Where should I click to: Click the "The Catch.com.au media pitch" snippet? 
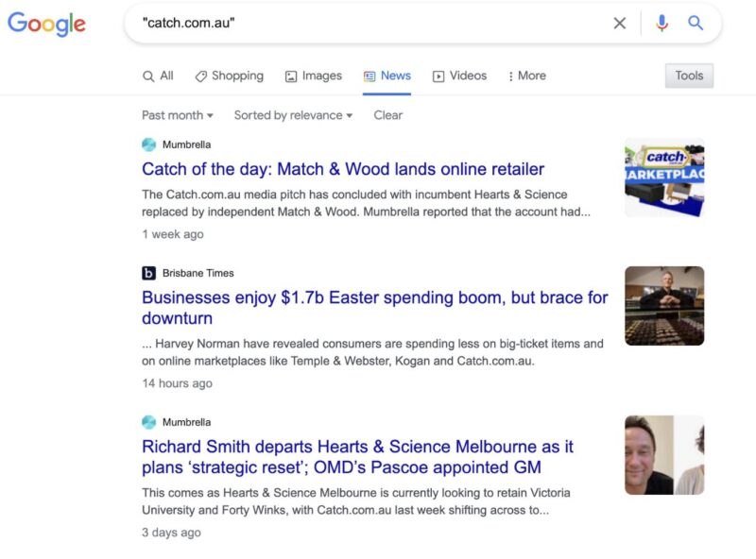point(366,203)
